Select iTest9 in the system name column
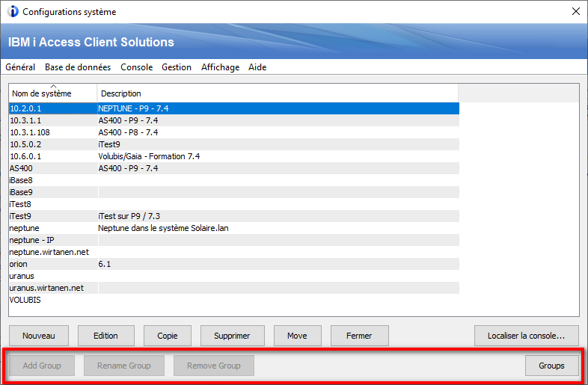This screenshot has height=385, width=588. [x=20, y=216]
